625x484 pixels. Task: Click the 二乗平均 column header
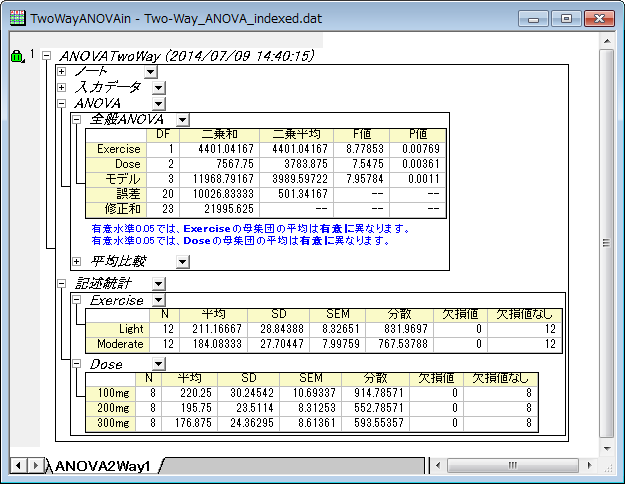point(297,135)
